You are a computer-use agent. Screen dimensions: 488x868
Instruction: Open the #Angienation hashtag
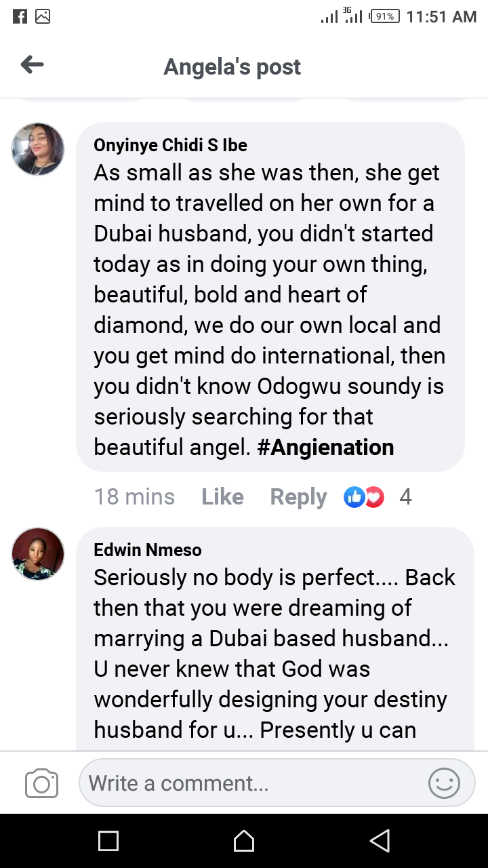pyautogui.click(x=325, y=448)
